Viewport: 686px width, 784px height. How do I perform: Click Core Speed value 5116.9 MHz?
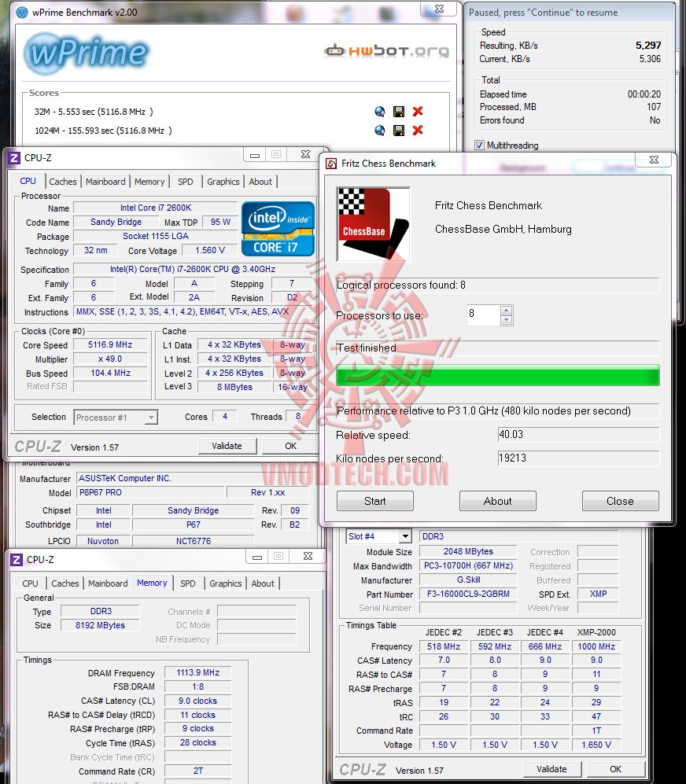click(111, 345)
